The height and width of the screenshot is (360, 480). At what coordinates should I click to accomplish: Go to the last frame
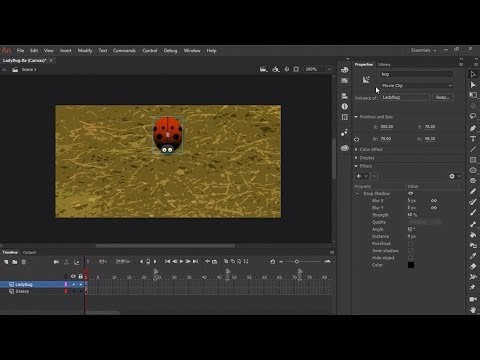click(x=195, y=262)
